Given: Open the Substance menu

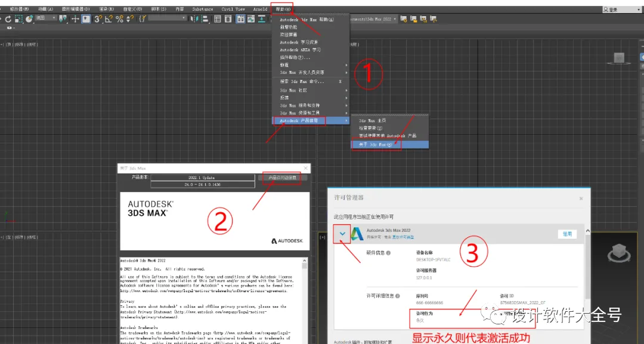Looking at the screenshot, I should click(203, 9).
